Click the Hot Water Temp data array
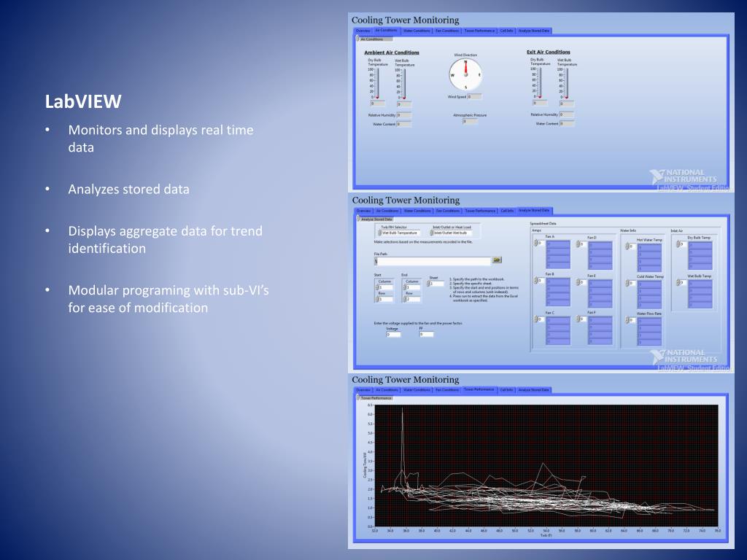This screenshot has width=747, height=560. [649, 257]
